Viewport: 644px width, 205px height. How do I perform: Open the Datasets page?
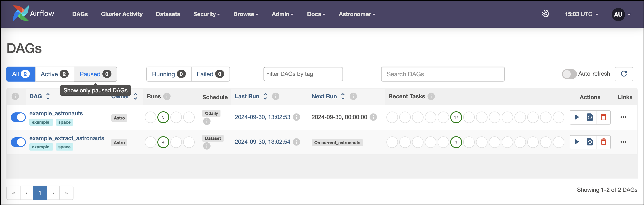(168, 14)
